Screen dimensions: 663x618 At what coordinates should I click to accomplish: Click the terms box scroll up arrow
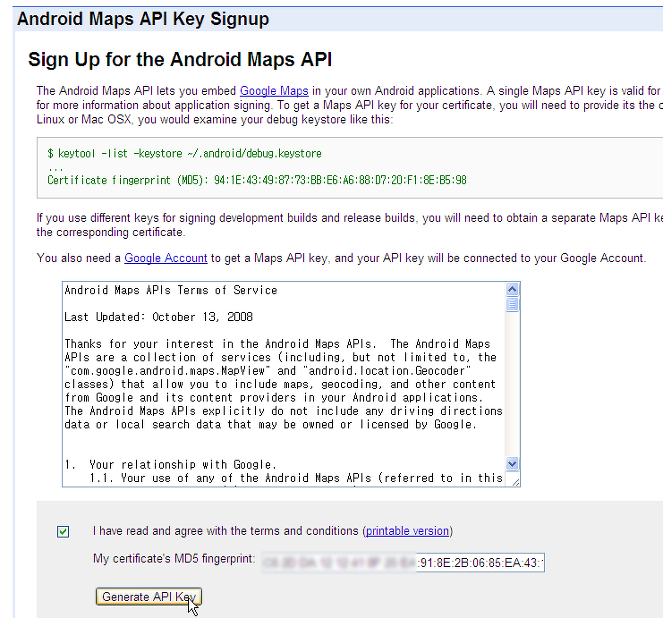point(512,290)
